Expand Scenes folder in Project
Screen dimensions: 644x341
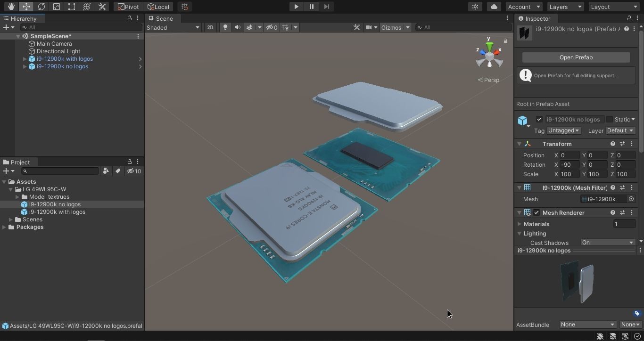[x=11, y=219]
